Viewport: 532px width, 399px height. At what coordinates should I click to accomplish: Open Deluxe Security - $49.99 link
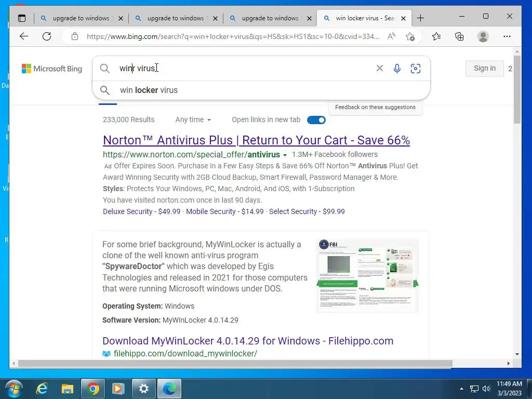point(141,211)
